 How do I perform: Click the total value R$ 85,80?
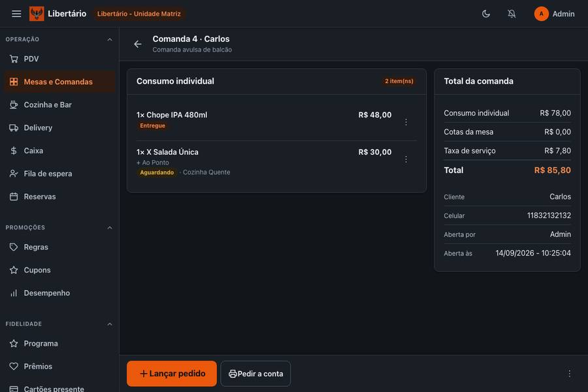click(x=552, y=171)
